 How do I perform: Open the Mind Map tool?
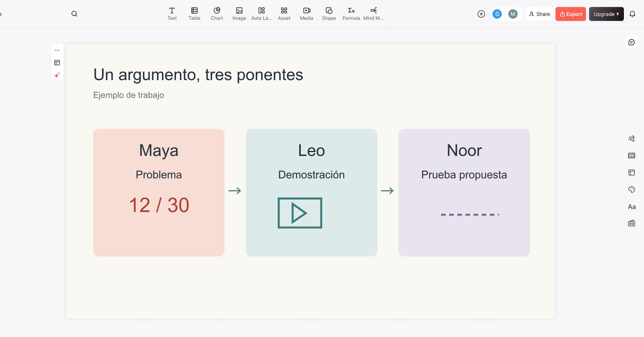[x=373, y=14]
